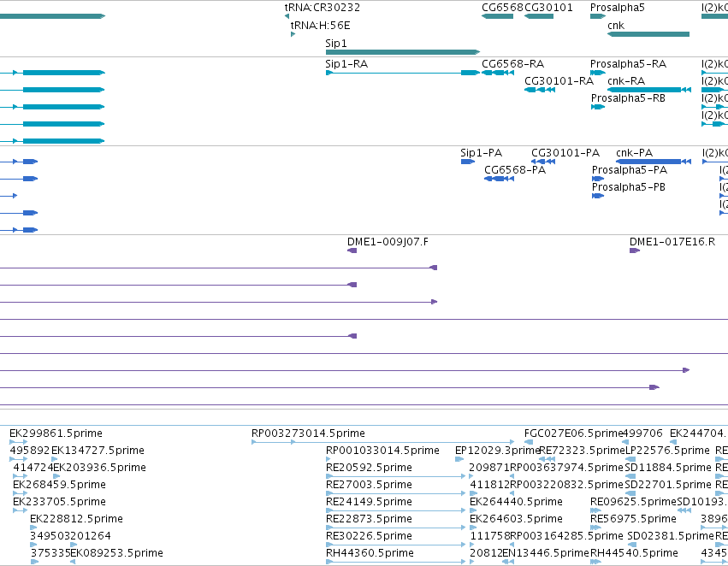728x566 pixels.
Task: Select the tRNA:CR30232 arrow glyph
Action: [287, 16]
